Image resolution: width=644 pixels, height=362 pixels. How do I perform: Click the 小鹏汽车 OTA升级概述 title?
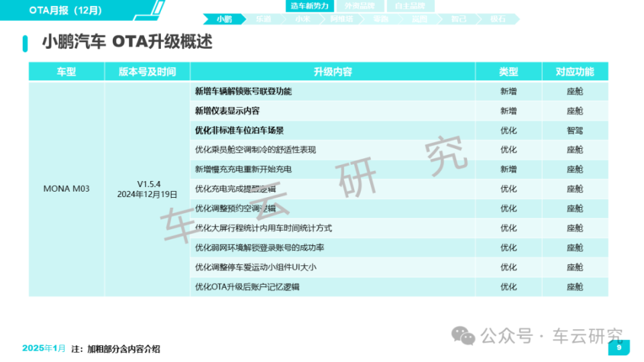(127, 42)
